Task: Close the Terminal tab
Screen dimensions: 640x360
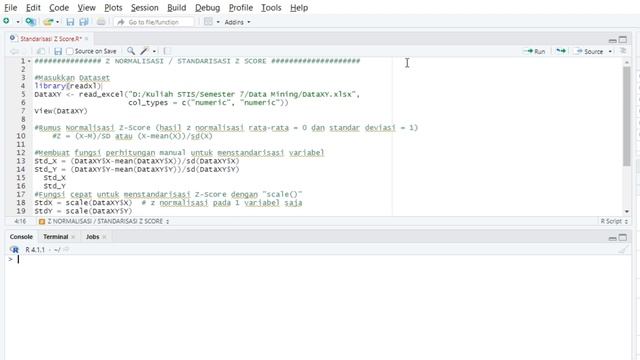Action: click(x=73, y=237)
